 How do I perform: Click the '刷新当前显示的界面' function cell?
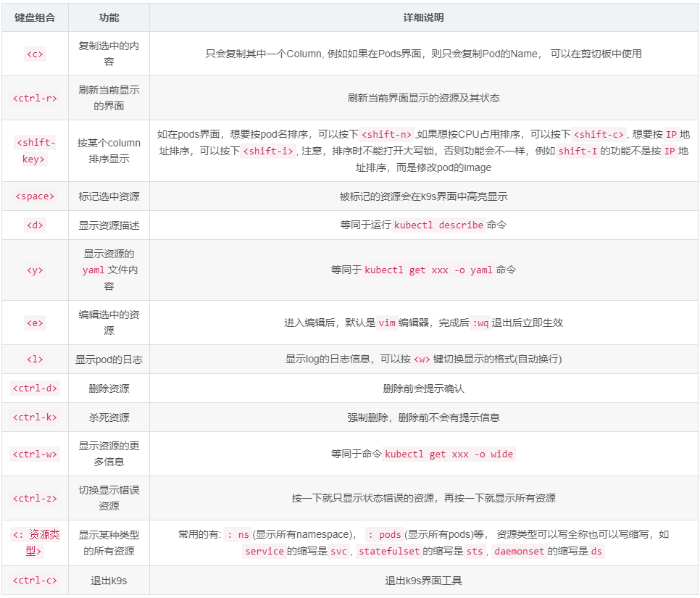pyautogui.click(x=109, y=98)
